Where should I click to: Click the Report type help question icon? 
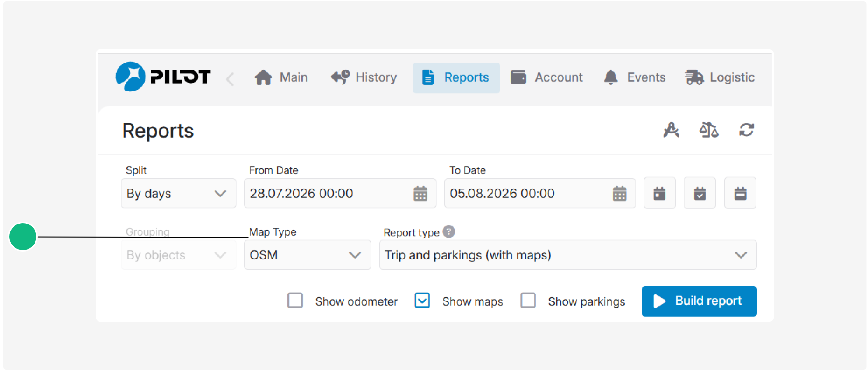(x=449, y=231)
